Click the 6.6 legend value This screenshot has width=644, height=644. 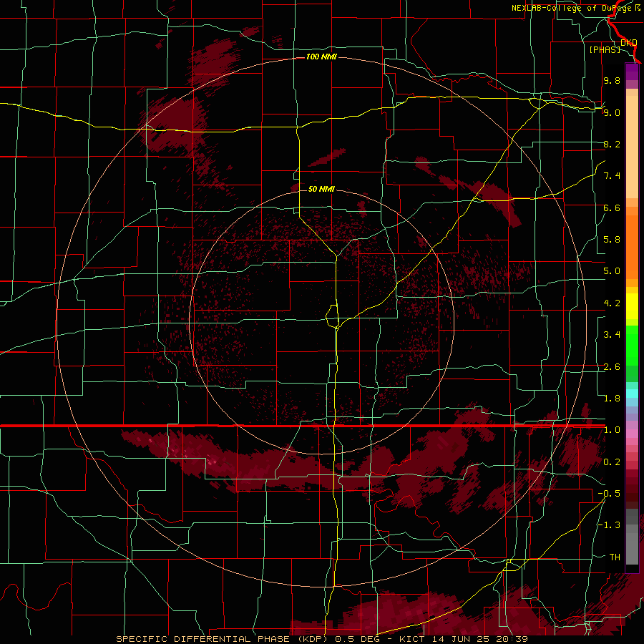pyautogui.click(x=612, y=208)
